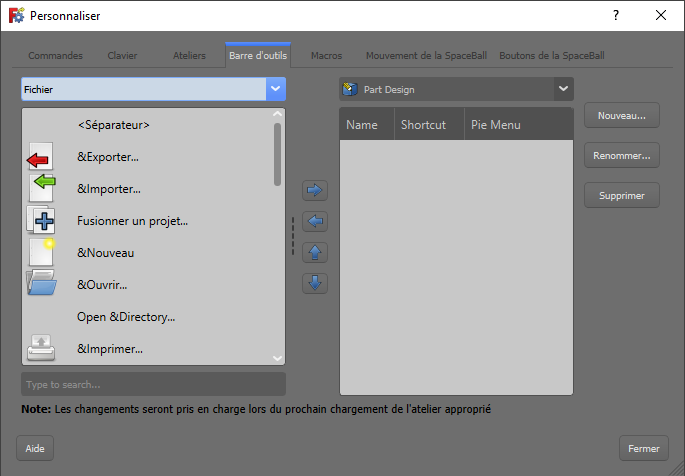Click the move up arrow button
685x476 pixels.
coord(314,252)
